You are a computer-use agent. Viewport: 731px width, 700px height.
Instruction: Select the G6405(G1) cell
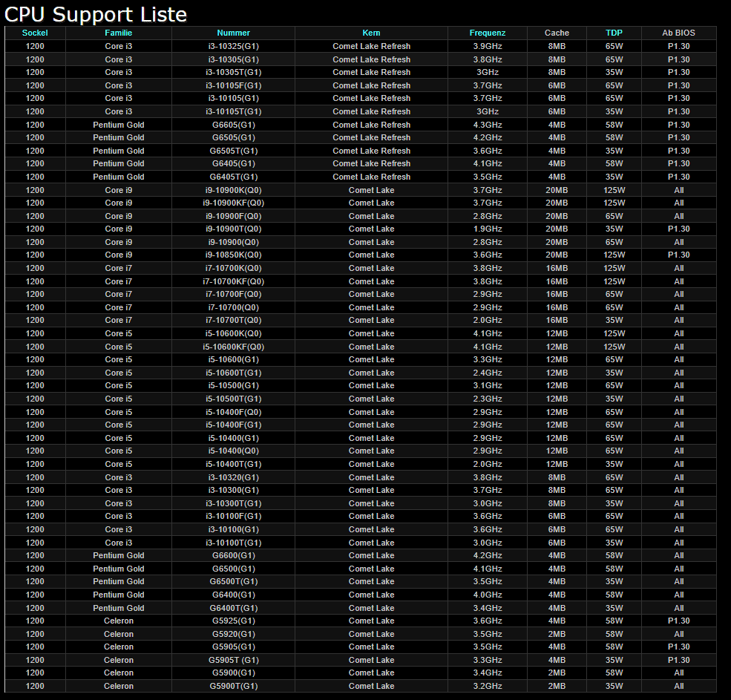click(x=233, y=164)
